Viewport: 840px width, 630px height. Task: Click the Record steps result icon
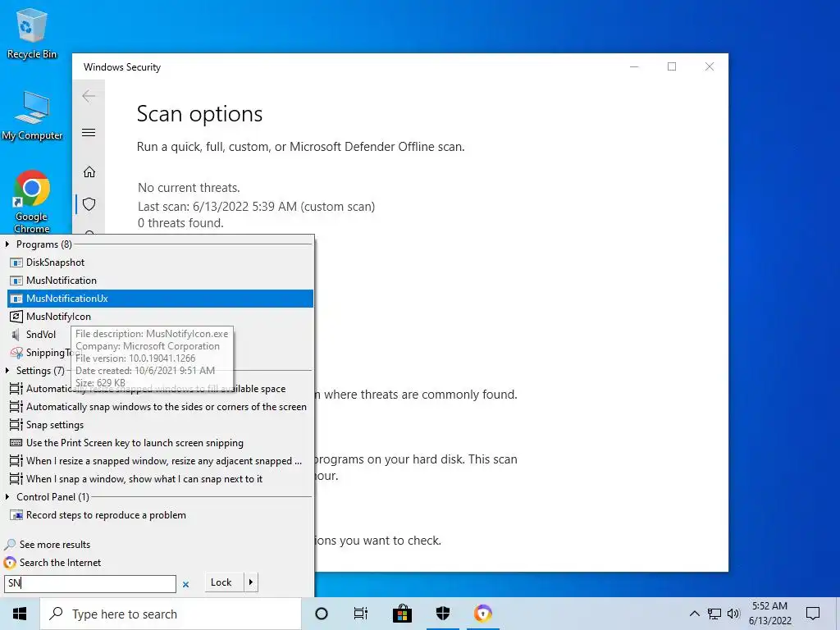tap(16, 515)
